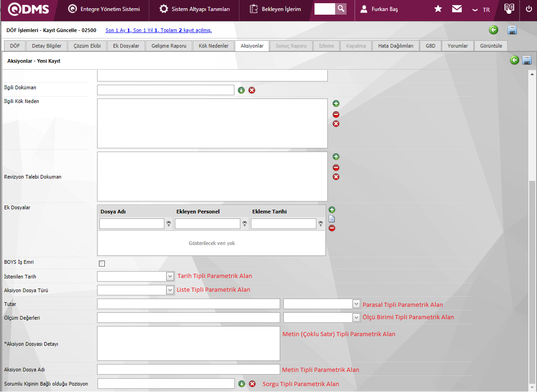Viewport: 537px width, 392px height.
Task: Click filter funnel icon for Dosya Adı
Action: coord(169,224)
